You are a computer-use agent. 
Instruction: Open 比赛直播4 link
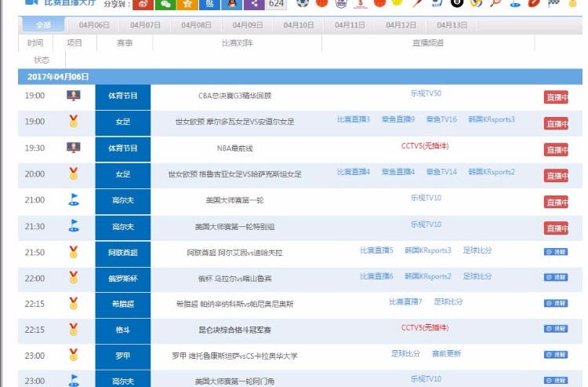point(354,172)
